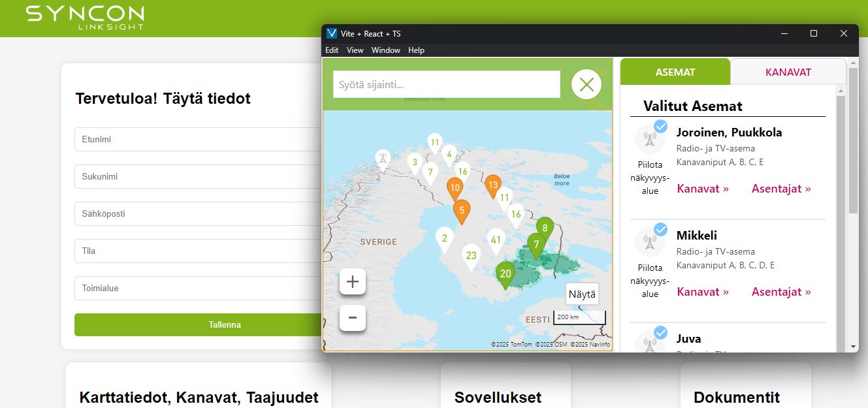Deselect the Joroinen, Puukkola station checkmark
The image size is (868, 408).
point(661,126)
